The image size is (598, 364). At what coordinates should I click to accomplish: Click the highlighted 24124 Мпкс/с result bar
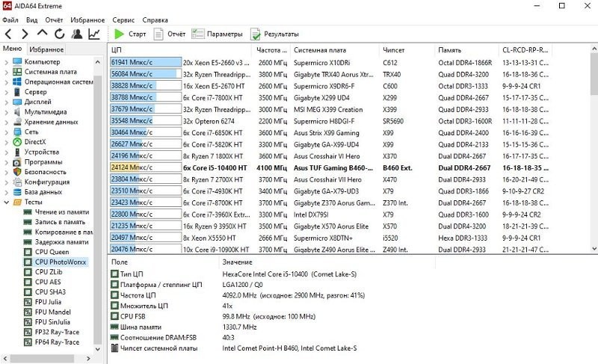pos(146,167)
